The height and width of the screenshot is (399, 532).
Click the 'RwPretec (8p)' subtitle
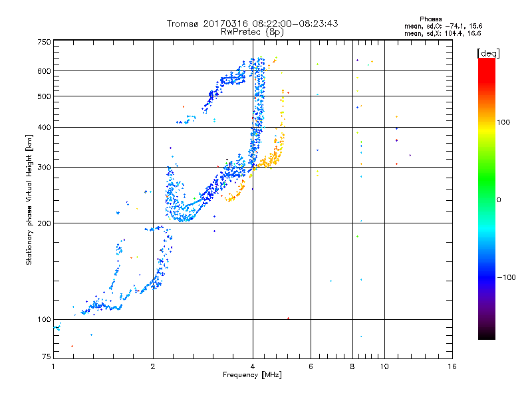pos(252,32)
